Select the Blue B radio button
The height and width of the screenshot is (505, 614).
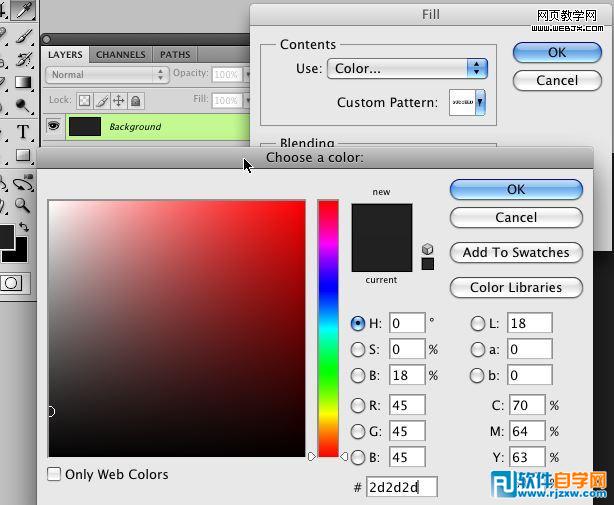pyautogui.click(x=358, y=457)
